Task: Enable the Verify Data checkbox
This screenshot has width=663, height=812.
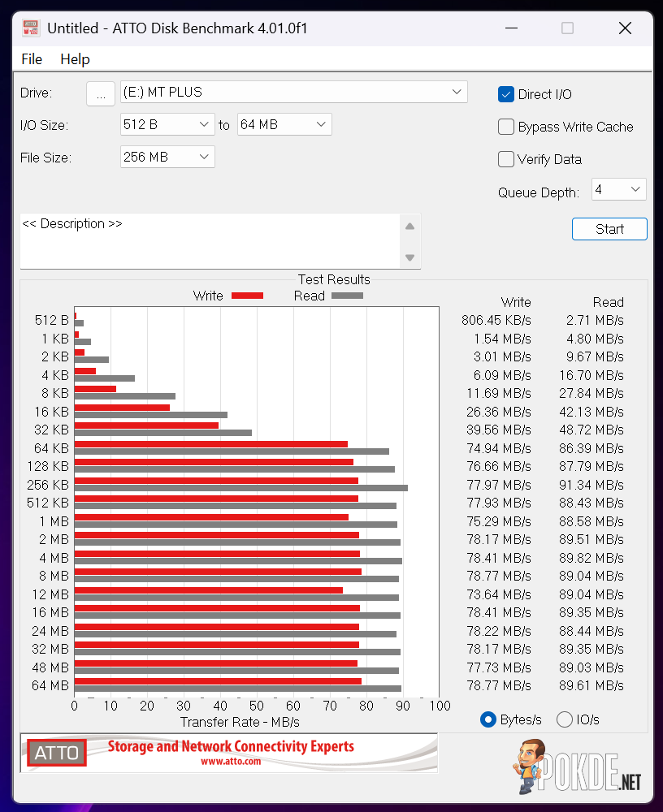Action: click(x=506, y=159)
